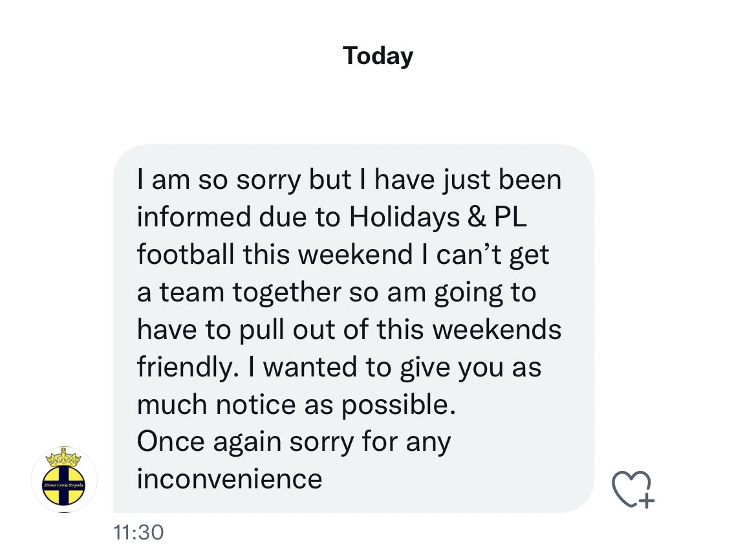Click the "Holidays & PL" text

pyautogui.click(x=438, y=218)
